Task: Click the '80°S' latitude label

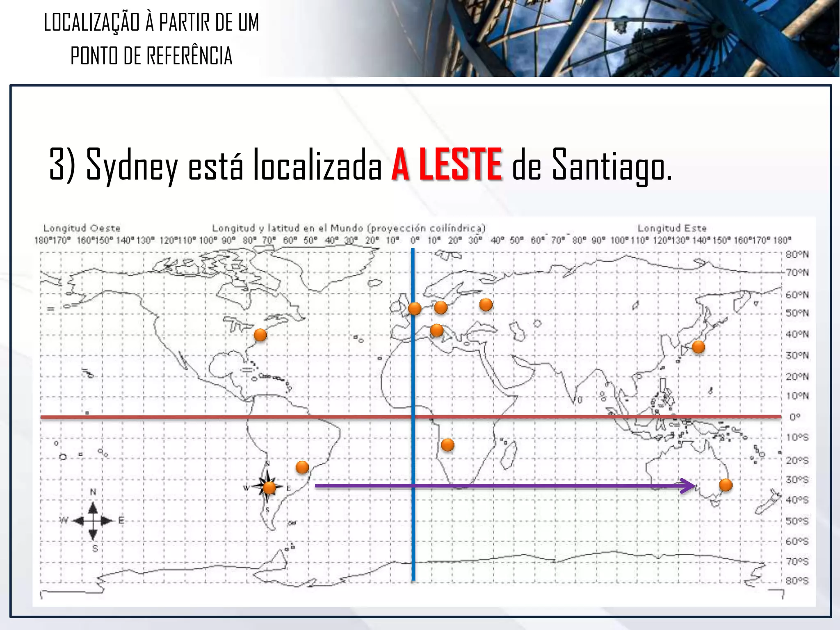Action: point(797,581)
